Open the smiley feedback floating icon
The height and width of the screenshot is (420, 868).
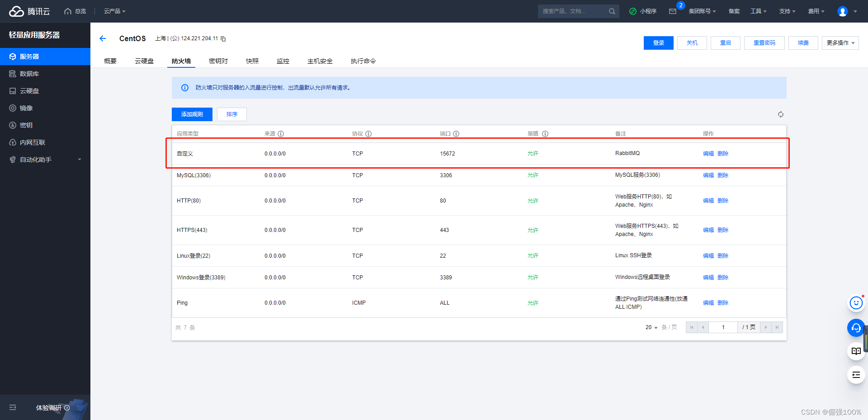pyautogui.click(x=856, y=303)
